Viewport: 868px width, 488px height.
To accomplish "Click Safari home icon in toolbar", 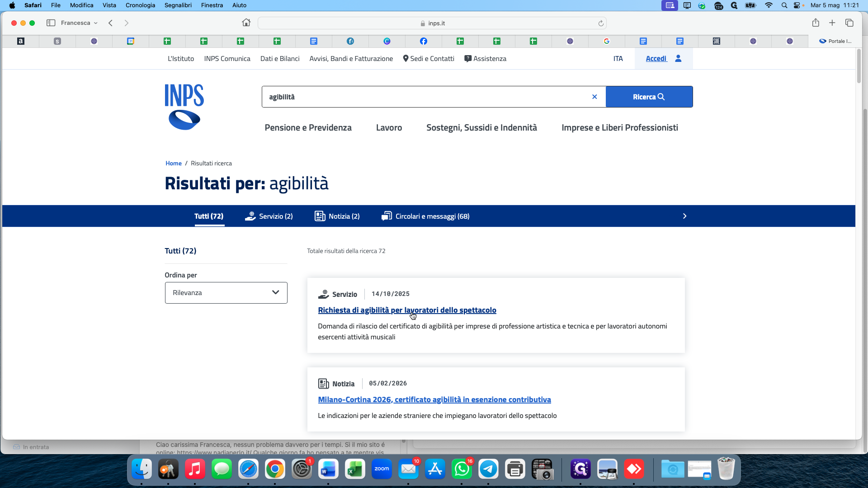I will click(246, 23).
